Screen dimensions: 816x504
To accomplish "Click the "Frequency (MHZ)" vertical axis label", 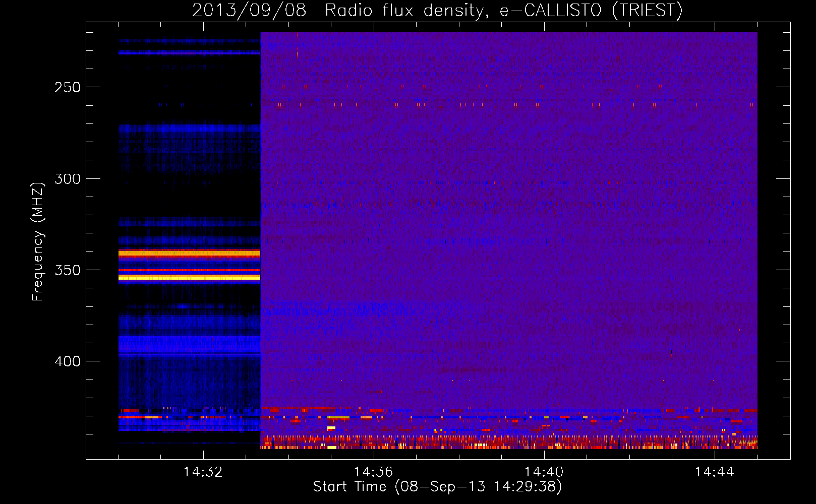I will tap(38, 242).
